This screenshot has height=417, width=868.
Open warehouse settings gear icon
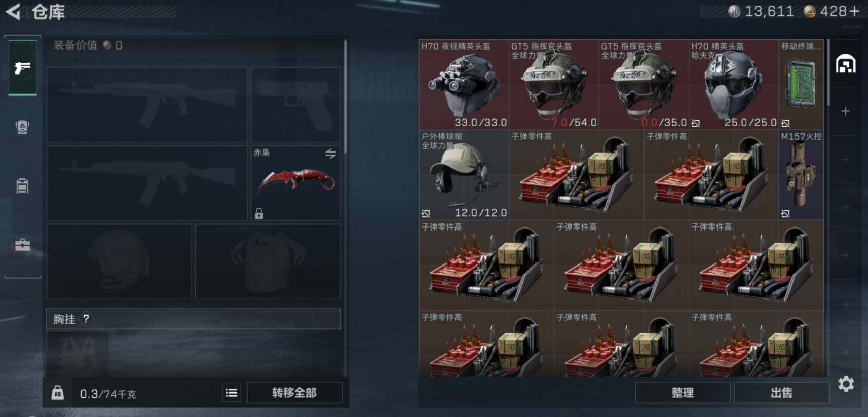846,384
